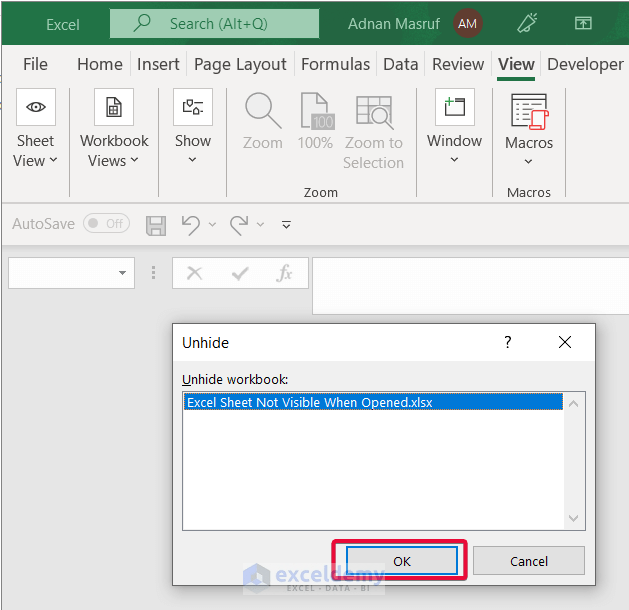
Task: Click the formula bar input area
Action: click(x=470, y=286)
